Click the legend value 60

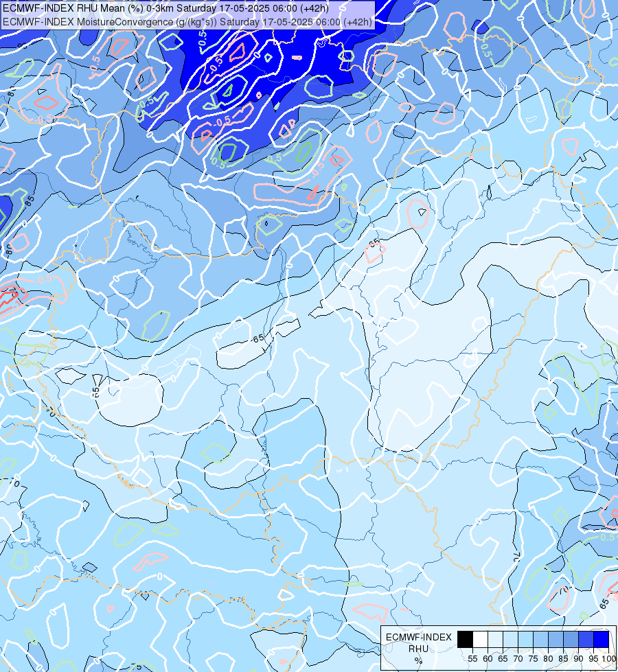488,659
